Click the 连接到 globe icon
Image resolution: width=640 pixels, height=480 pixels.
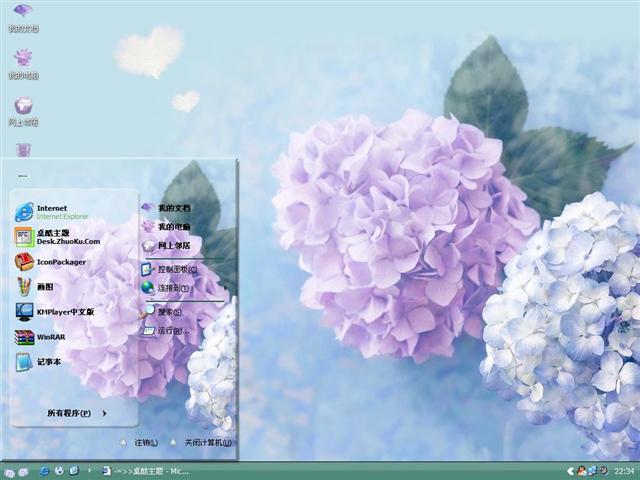coord(147,288)
